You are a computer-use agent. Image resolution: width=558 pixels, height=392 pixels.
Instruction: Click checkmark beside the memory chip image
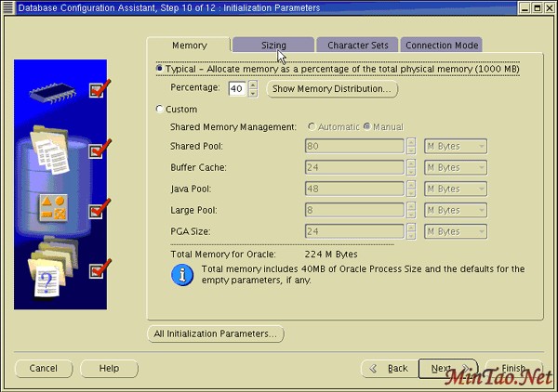[99, 89]
